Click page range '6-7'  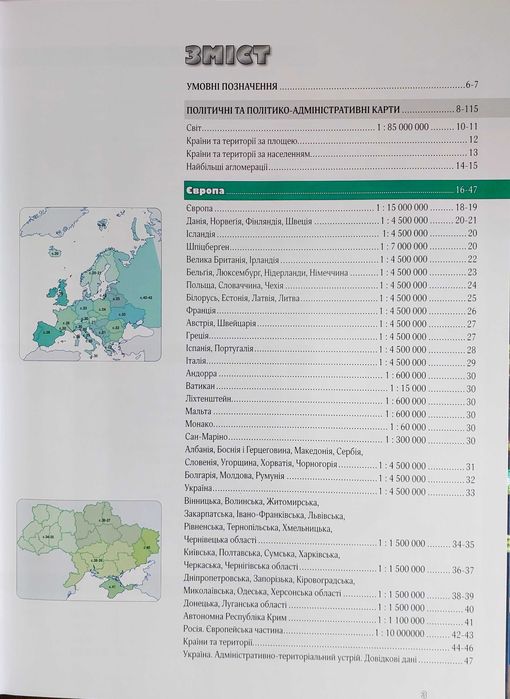[x=472, y=85]
